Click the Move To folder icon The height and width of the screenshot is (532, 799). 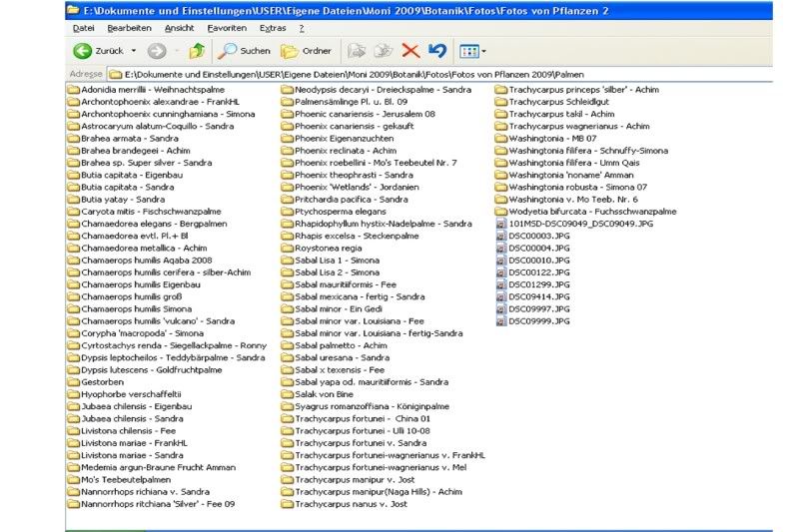click(357, 51)
